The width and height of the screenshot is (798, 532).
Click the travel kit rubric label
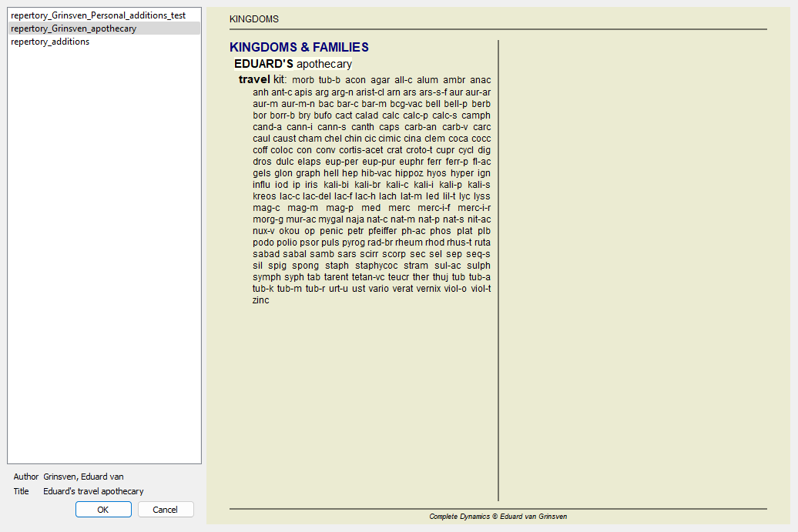point(262,79)
